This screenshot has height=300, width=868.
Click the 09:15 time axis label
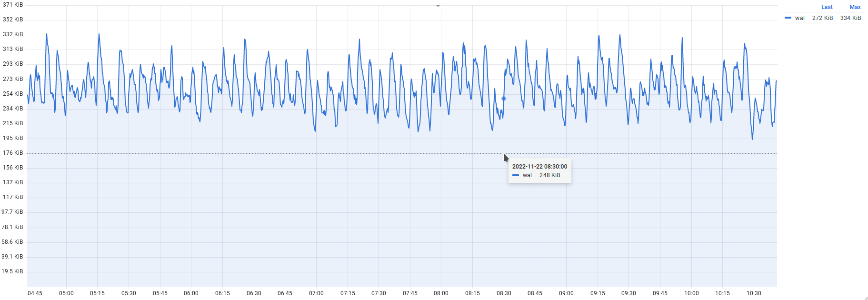(598, 293)
